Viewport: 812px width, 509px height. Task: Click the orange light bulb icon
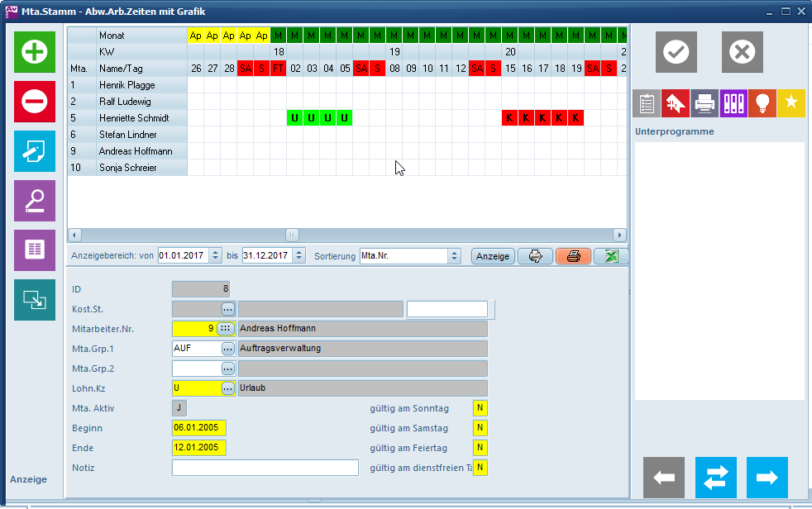click(x=762, y=103)
